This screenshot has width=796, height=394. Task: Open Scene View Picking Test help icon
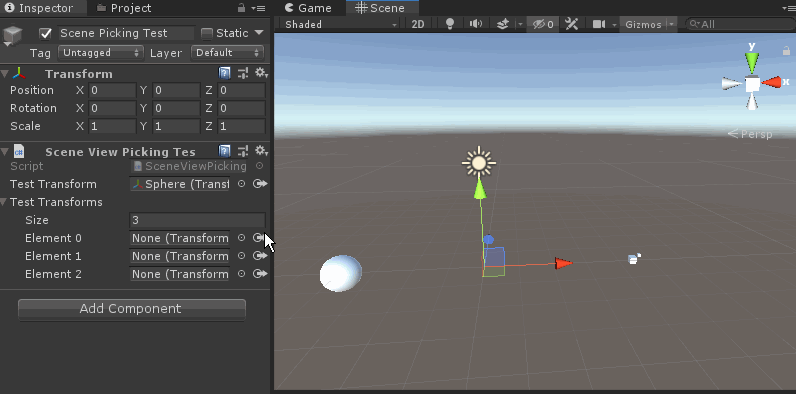[x=224, y=151]
